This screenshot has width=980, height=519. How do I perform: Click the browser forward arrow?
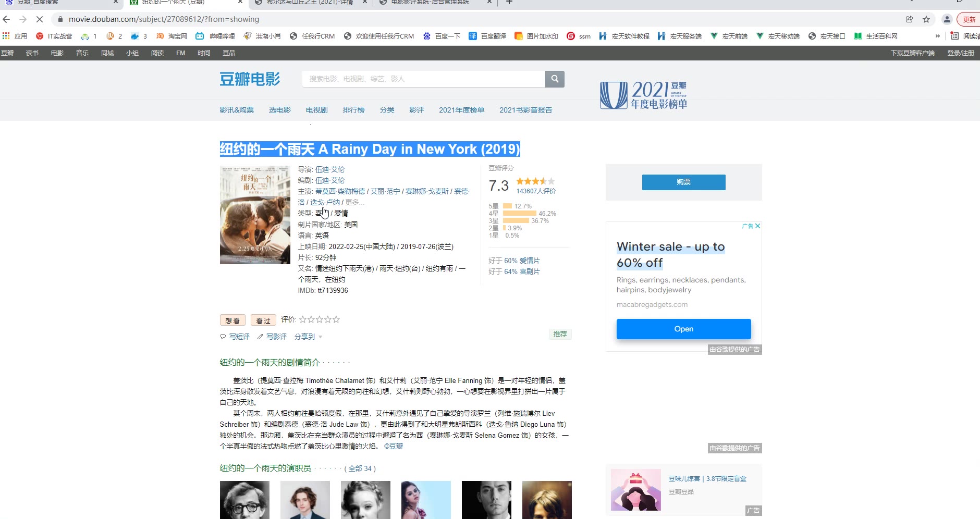(x=23, y=19)
